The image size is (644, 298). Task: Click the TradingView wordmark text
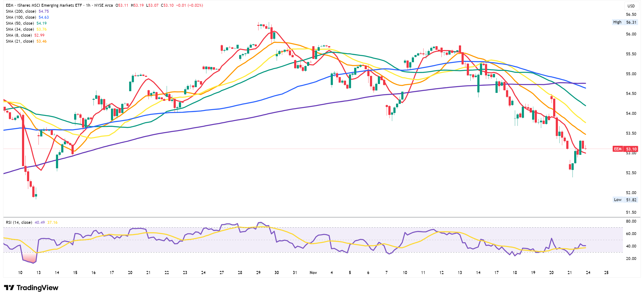coord(38,287)
